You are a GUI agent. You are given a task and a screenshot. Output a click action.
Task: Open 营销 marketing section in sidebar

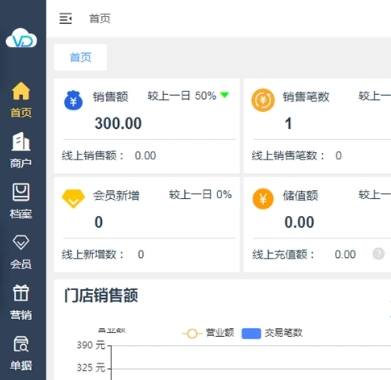tap(21, 302)
